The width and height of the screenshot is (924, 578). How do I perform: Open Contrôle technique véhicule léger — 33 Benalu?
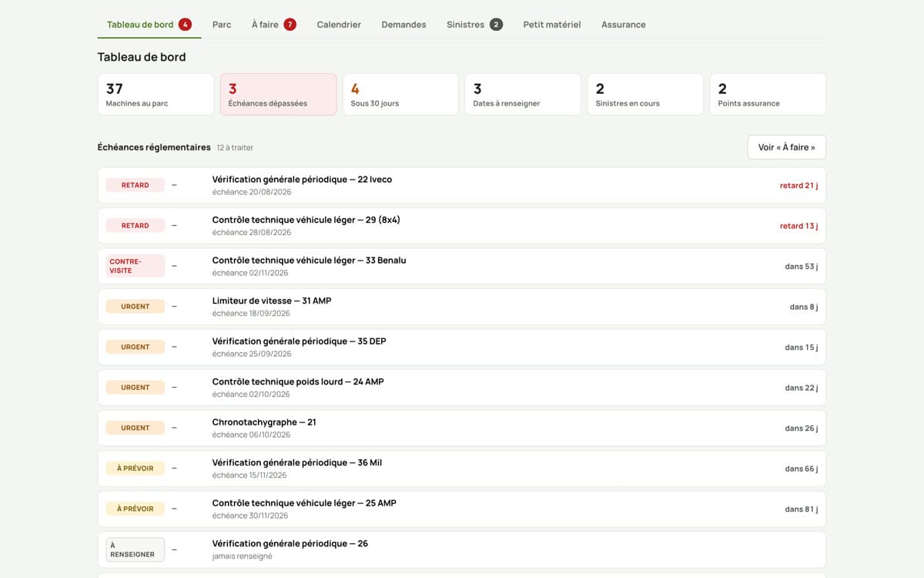coord(461,266)
